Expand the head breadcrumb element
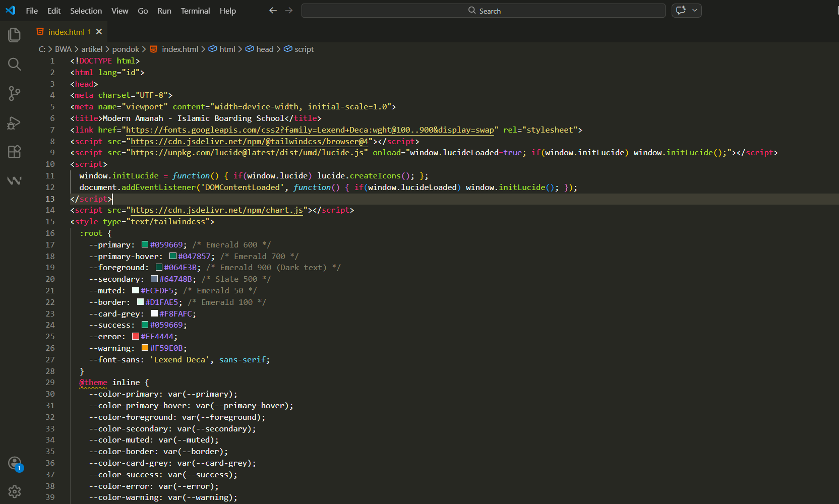Screen dimensions: 839x504 coord(265,49)
